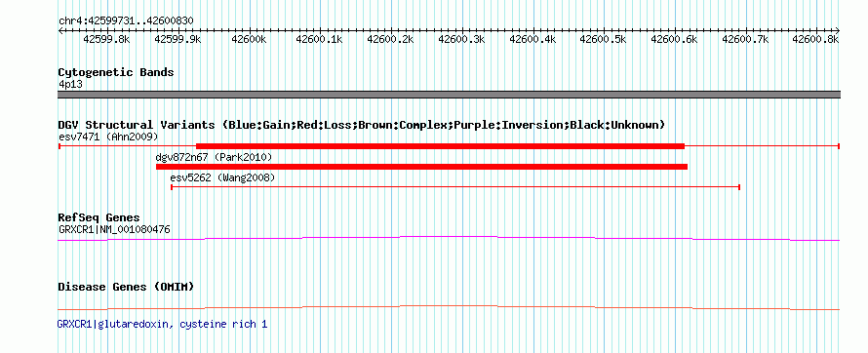Image resolution: width=868 pixels, height=353 pixels.
Task: Open the GRXCR1|glutaredoxin, cysteine rich 1 link
Action: (162, 324)
